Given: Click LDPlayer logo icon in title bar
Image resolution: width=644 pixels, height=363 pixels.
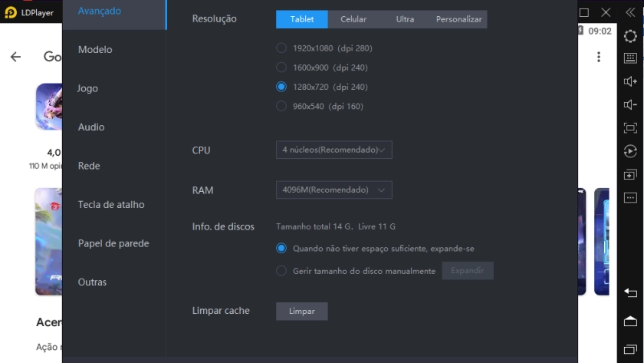Looking at the screenshot, I should click(10, 12).
